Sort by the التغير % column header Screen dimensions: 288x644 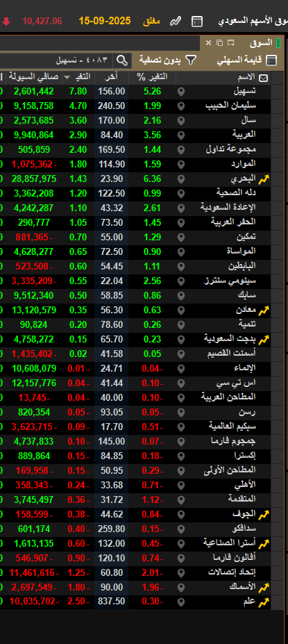[152, 77]
